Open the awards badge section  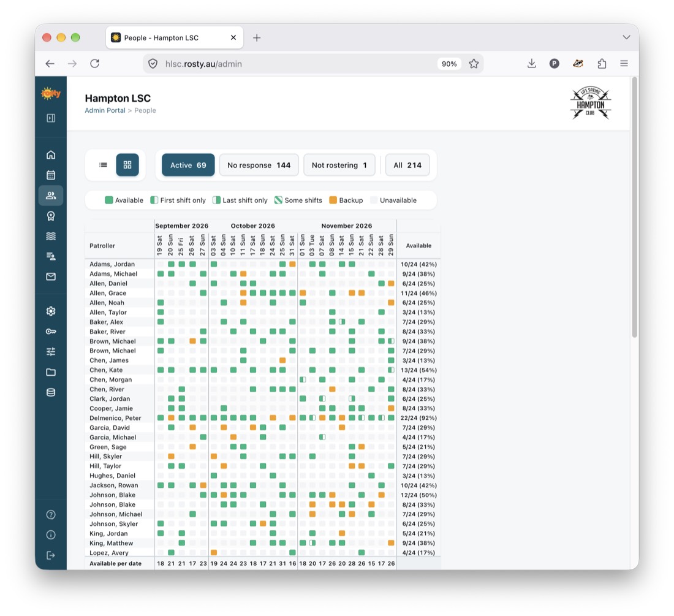coord(51,216)
